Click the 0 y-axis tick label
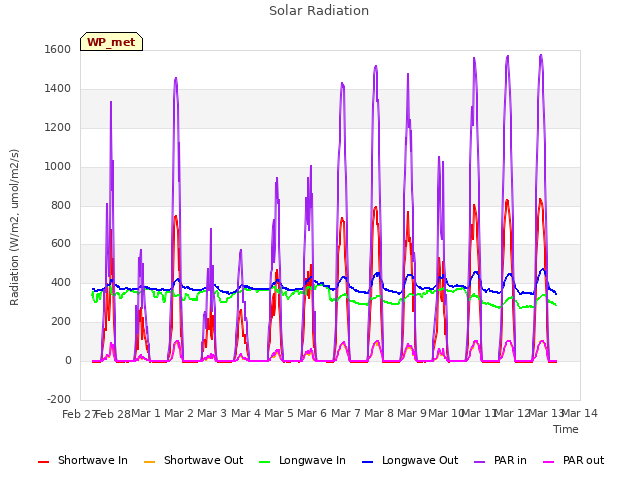Image resolution: width=640 pixels, height=480 pixels. (x=68, y=360)
